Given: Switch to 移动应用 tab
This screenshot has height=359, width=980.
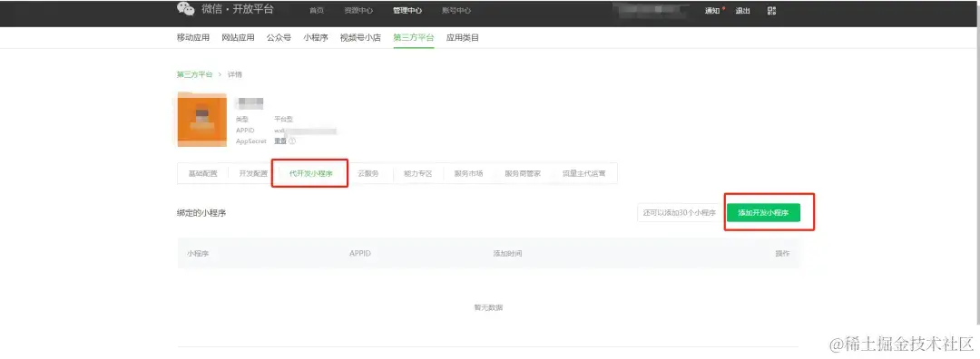Looking at the screenshot, I should point(193,37).
